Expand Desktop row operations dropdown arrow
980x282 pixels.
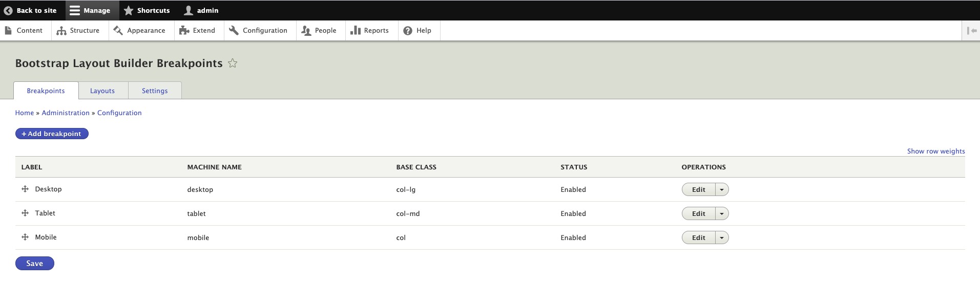tap(722, 190)
